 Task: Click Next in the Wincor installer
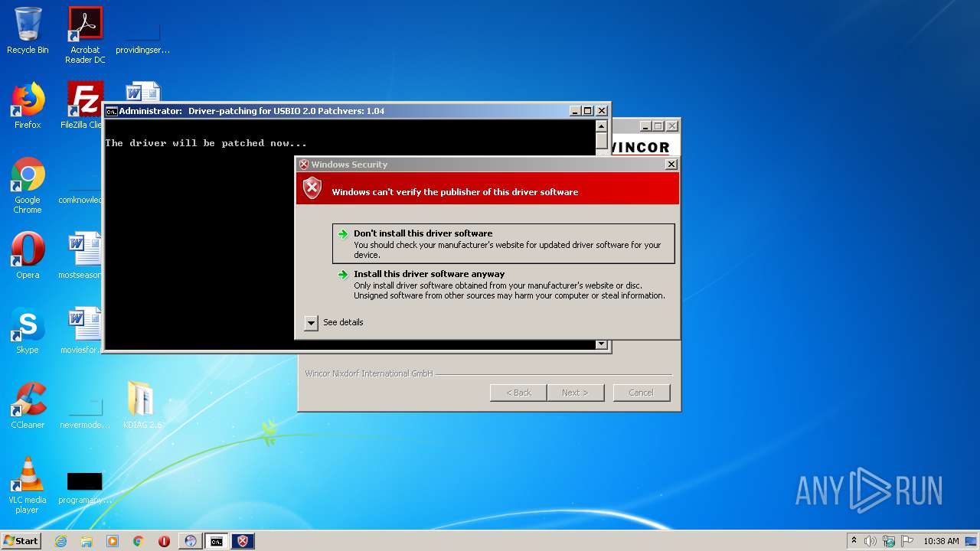click(x=575, y=393)
